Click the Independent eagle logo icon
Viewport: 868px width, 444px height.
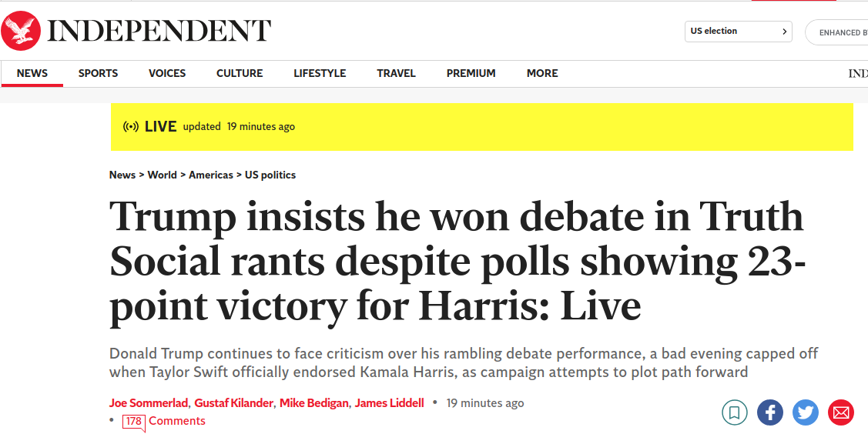(x=21, y=31)
